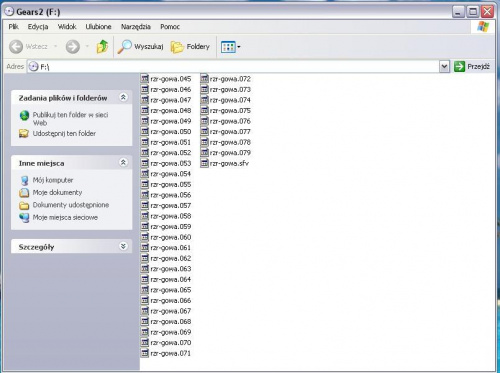
Task: Select file name rzr-gowa.052
Action: [171, 153]
